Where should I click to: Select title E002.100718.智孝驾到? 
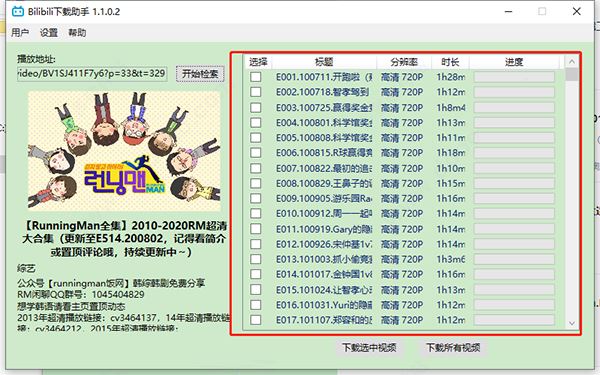pyautogui.click(x=323, y=92)
